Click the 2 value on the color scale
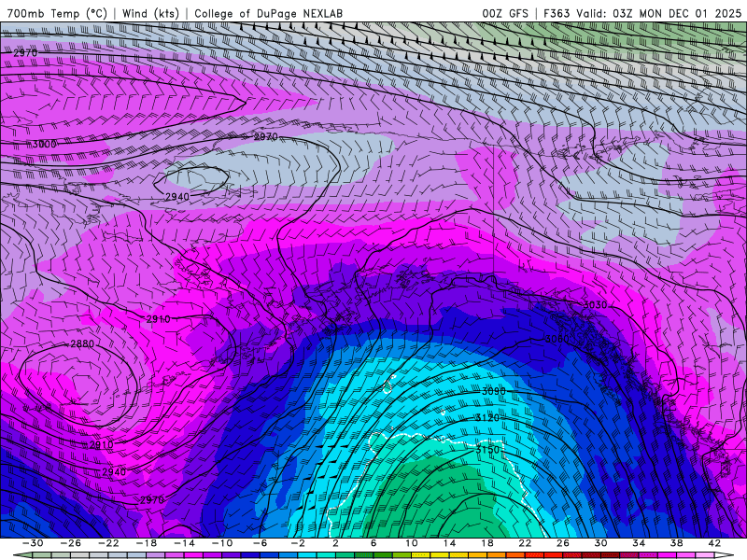This screenshot has width=747, height=560. pyautogui.click(x=335, y=543)
